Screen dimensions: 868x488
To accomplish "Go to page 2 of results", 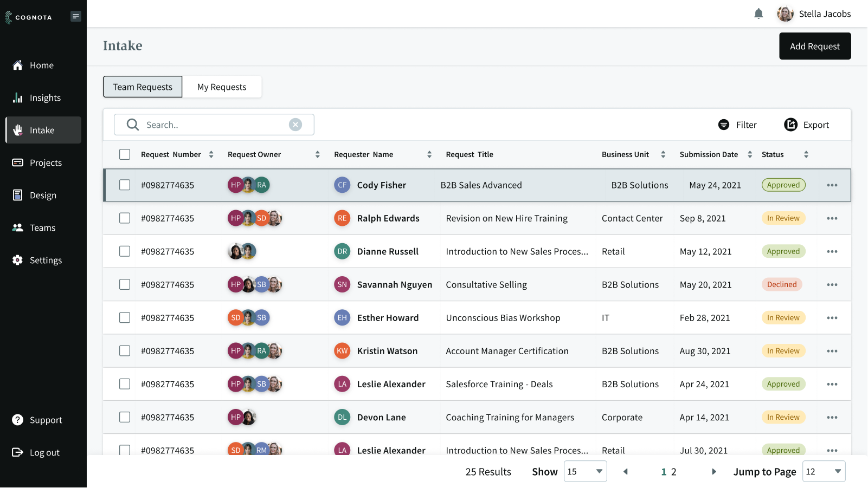I will [x=673, y=471].
